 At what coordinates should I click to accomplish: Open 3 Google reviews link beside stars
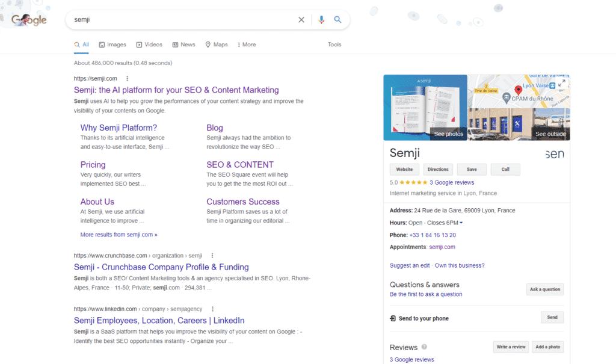[x=452, y=182]
